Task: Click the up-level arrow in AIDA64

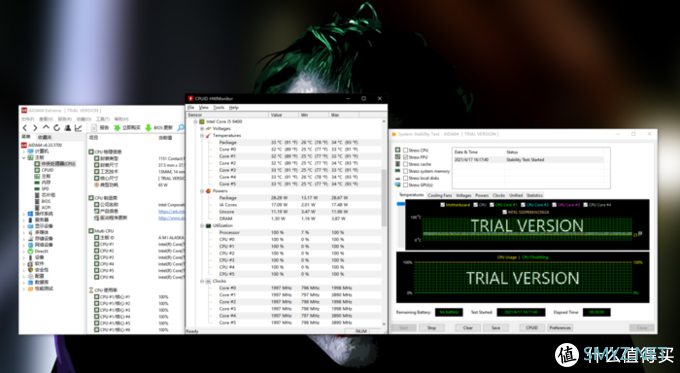Action: click(x=46, y=128)
